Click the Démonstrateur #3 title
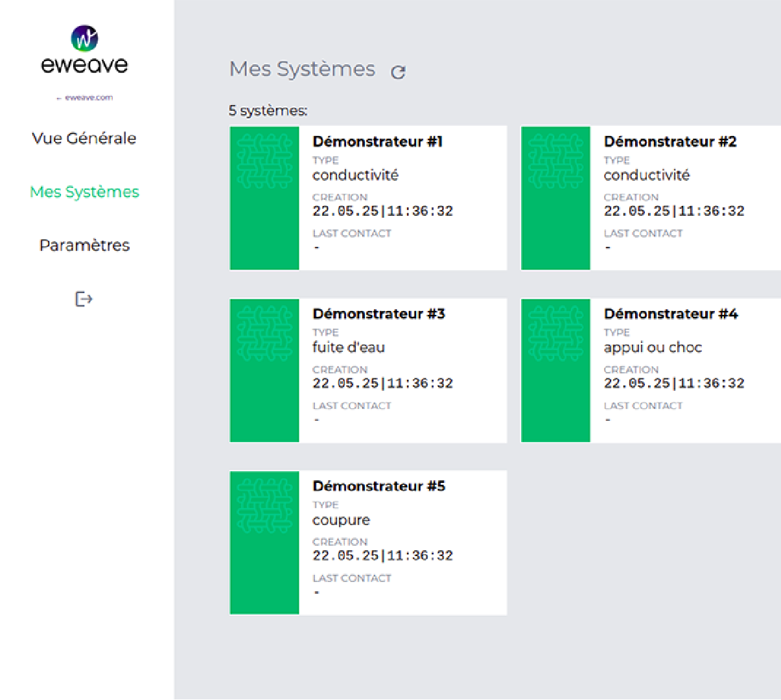Viewport: 781px width, 700px height. click(x=379, y=314)
